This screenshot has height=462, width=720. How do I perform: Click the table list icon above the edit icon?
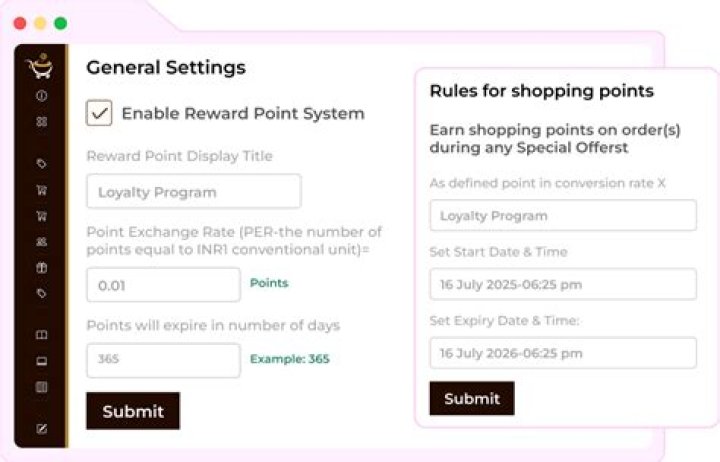tap(41, 387)
